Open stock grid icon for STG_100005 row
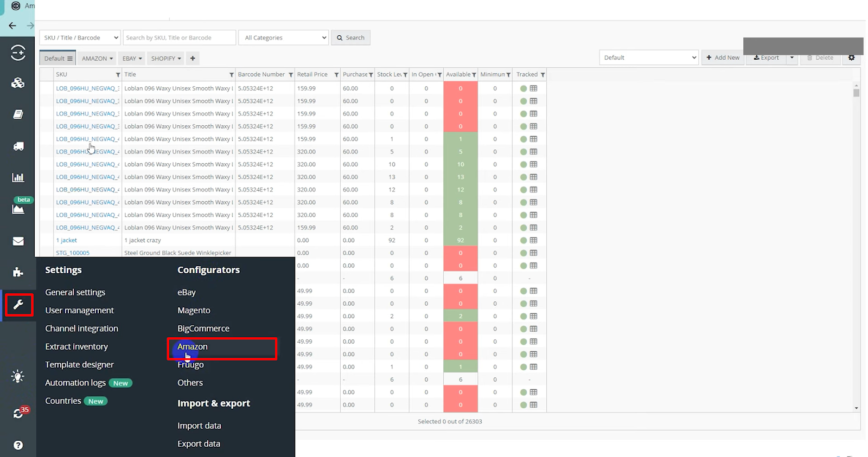 [534, 253]
